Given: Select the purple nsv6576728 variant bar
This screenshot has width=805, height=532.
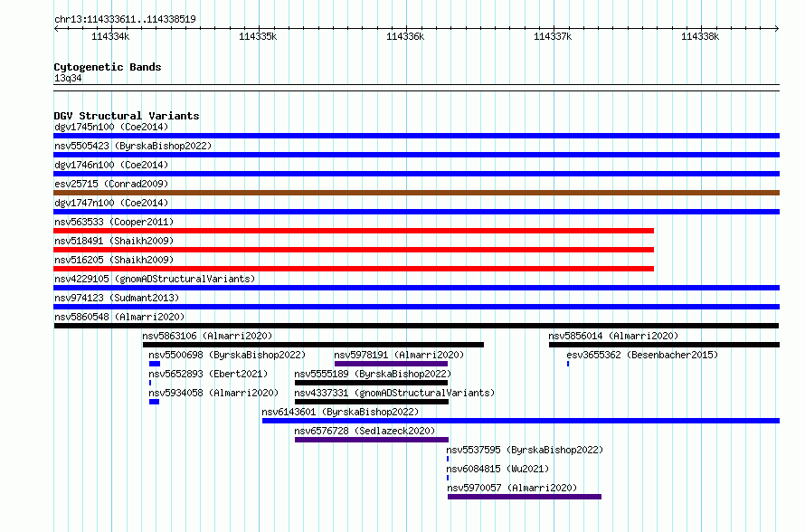Looking at the screenshot, I should click(x=372, y=440).
